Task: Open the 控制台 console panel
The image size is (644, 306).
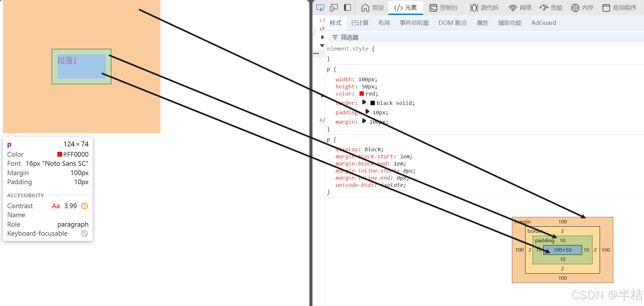Action: pos(444,8)
